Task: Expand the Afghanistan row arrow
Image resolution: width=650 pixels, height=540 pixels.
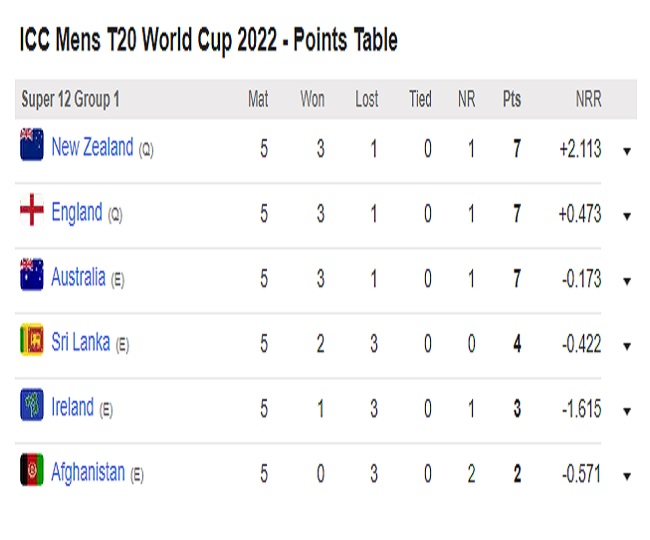Action: (627, 477)
